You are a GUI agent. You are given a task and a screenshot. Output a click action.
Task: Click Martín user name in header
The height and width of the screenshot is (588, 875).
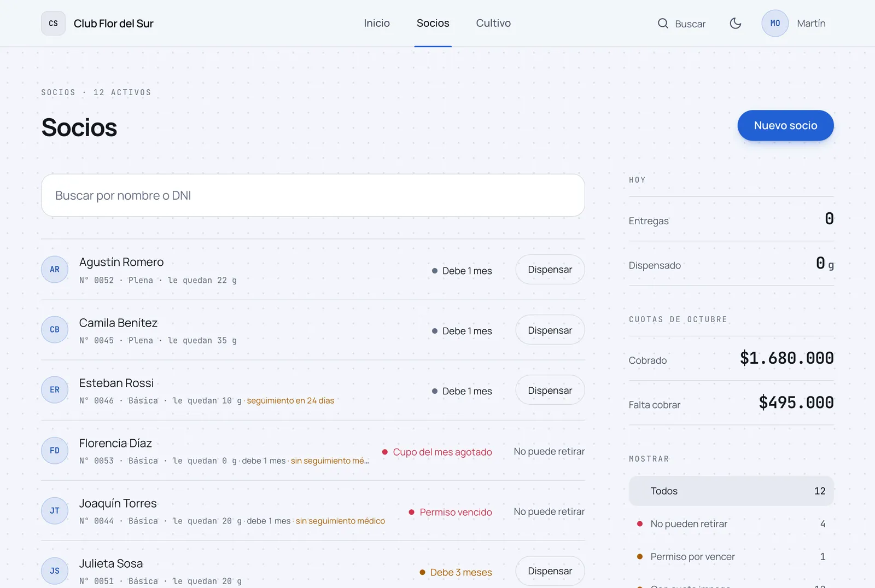point(811,24)
